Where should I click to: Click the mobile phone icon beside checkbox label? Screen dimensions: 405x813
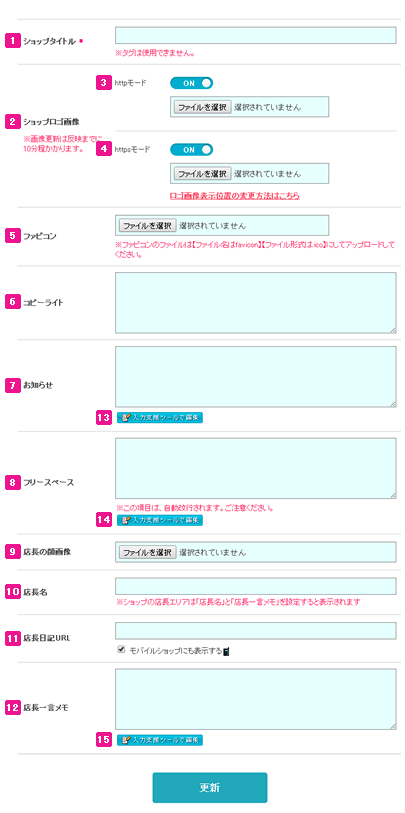pyautogui.click(x=226, y=651)
